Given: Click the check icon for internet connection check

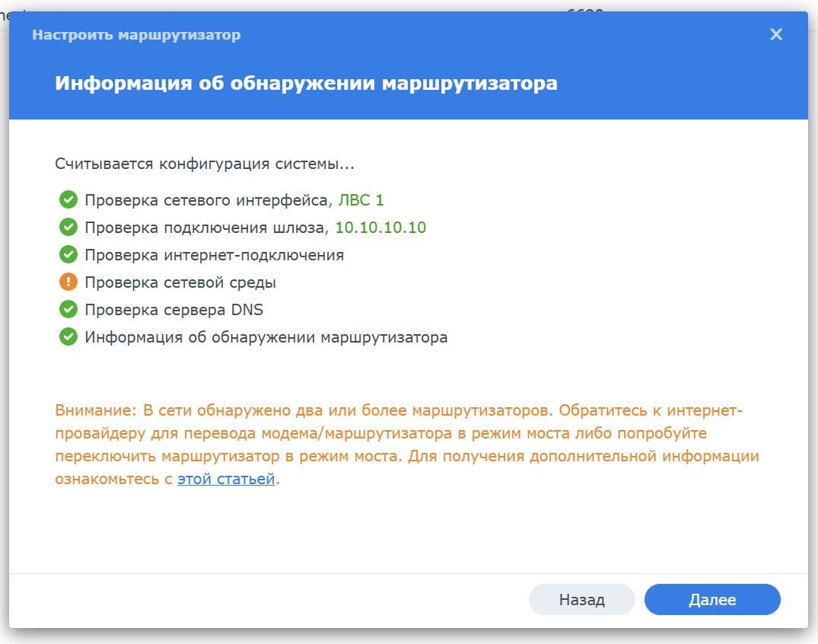Looking at the screenshot, I should [68, 255].
